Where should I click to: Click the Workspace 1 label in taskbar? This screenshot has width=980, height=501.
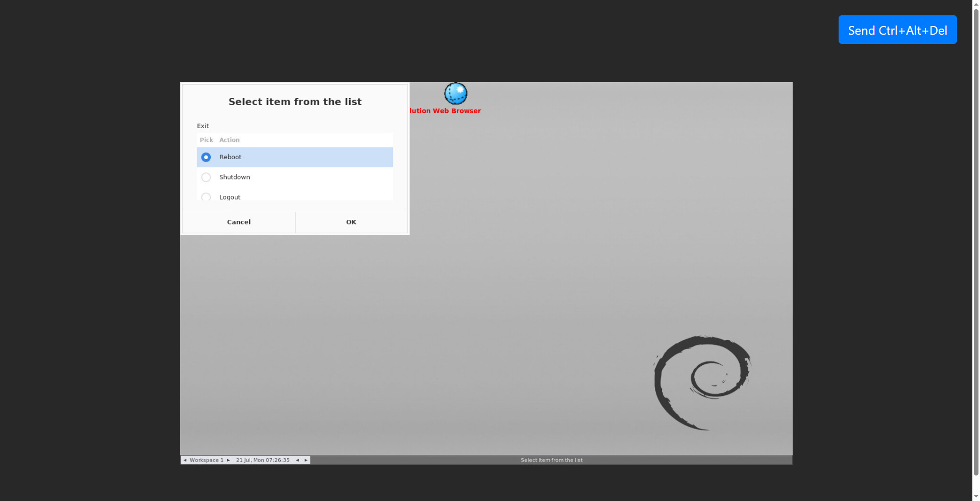coord(206,460)
